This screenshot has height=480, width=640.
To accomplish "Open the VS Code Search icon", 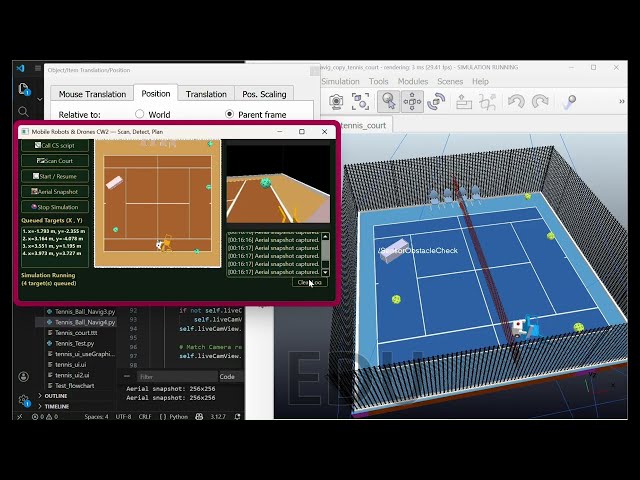I will [x=23, y=111].
